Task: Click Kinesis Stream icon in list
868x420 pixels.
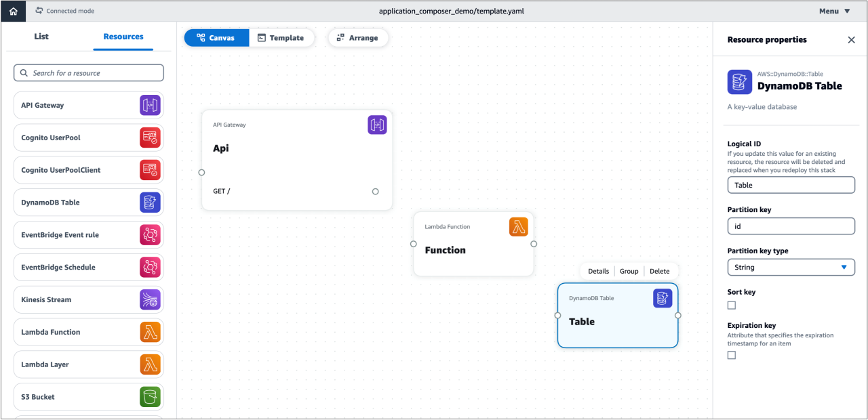Action: click(x=150, y=299)
